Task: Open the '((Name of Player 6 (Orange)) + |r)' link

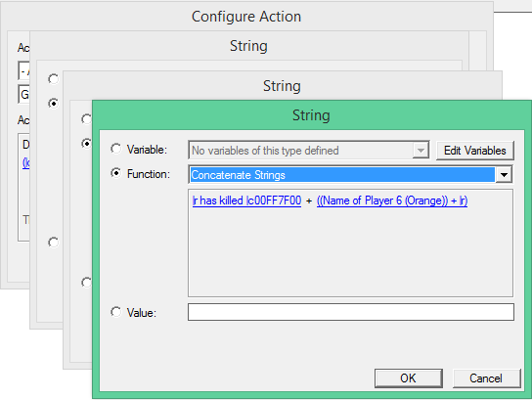Action: tap(392, 200)
